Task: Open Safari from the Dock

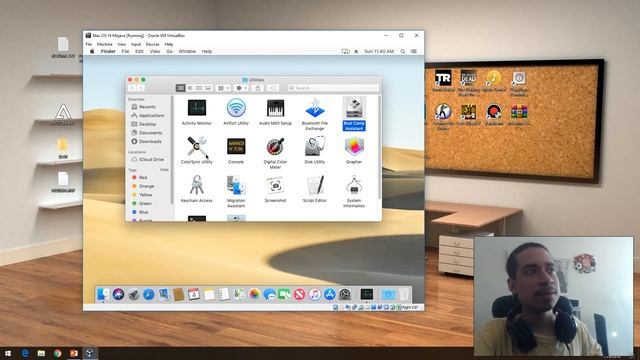Action: (x=149, y=294)
